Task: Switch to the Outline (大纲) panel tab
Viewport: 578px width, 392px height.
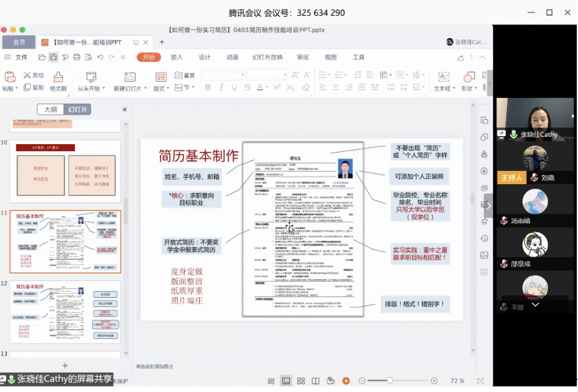Action: coord(51,109)
